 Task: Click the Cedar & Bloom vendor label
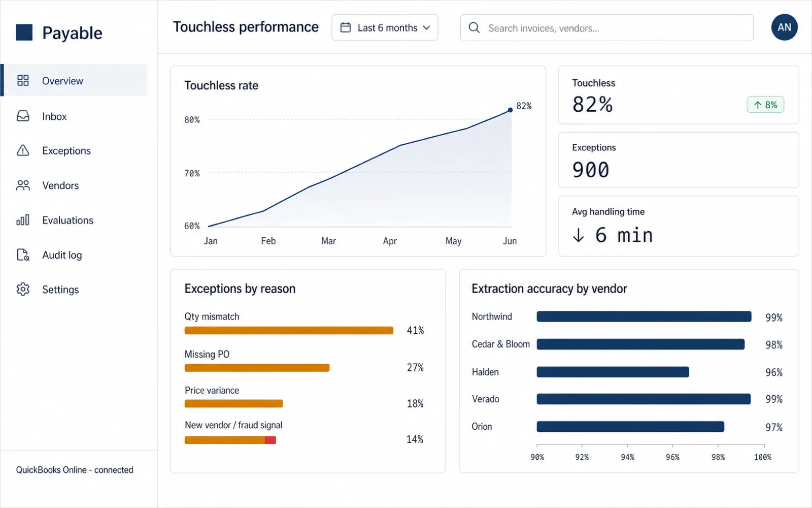[500, 344]
